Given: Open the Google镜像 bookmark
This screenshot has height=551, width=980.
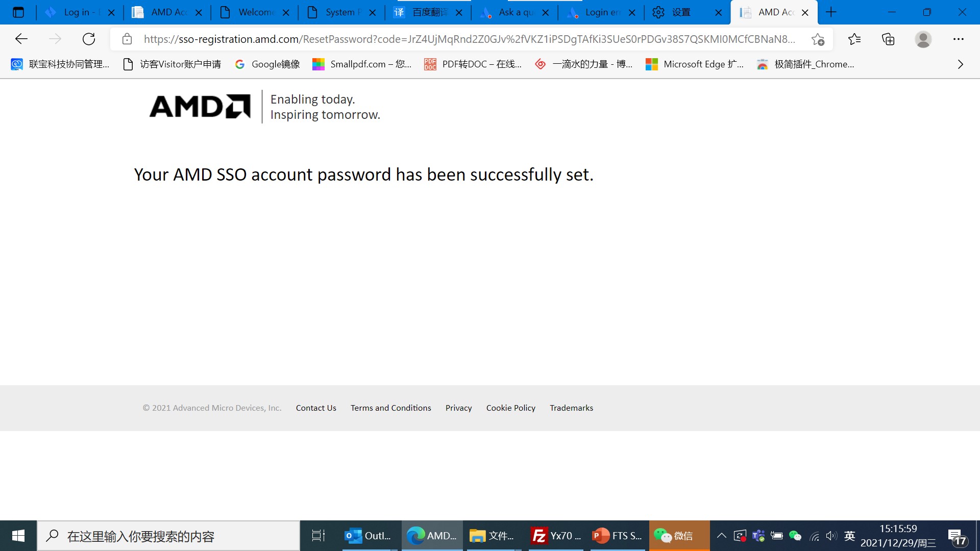Looking at the screenshot, I should [x=267, y=64].
